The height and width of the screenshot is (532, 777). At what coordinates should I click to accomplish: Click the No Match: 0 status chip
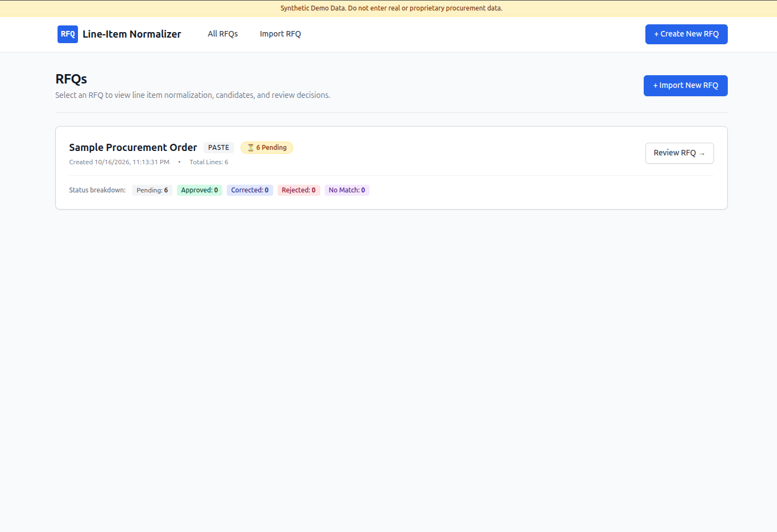[347, 190]
